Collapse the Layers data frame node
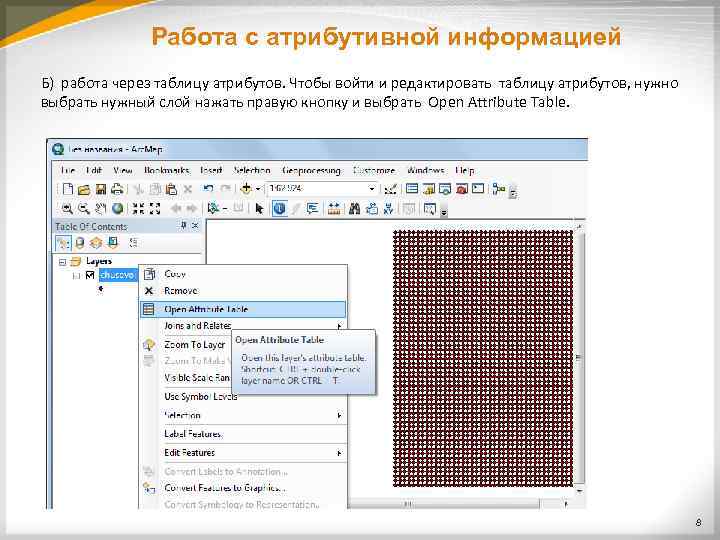The width and height of the screenshot is (720, 540). pyautogui.click(x=62, y=262)
